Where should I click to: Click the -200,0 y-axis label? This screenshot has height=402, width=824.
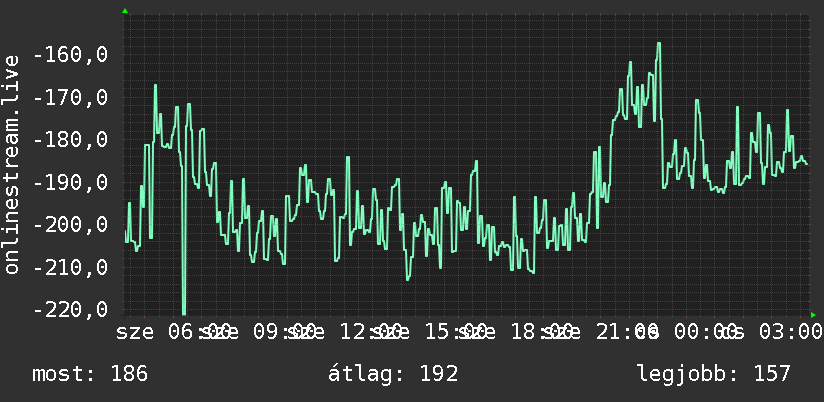(71, 225)
